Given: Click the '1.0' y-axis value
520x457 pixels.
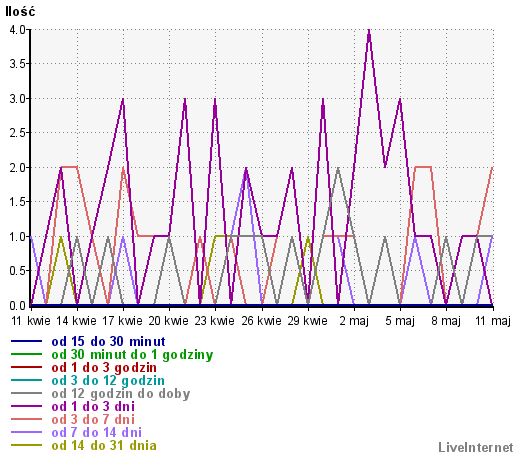Looking at the screenshot, I should click(18, 237).
